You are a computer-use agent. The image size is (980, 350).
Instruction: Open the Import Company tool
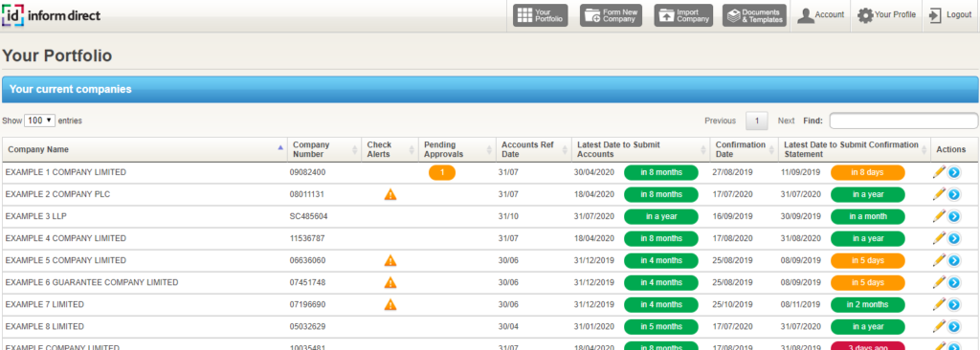[683, 15]
